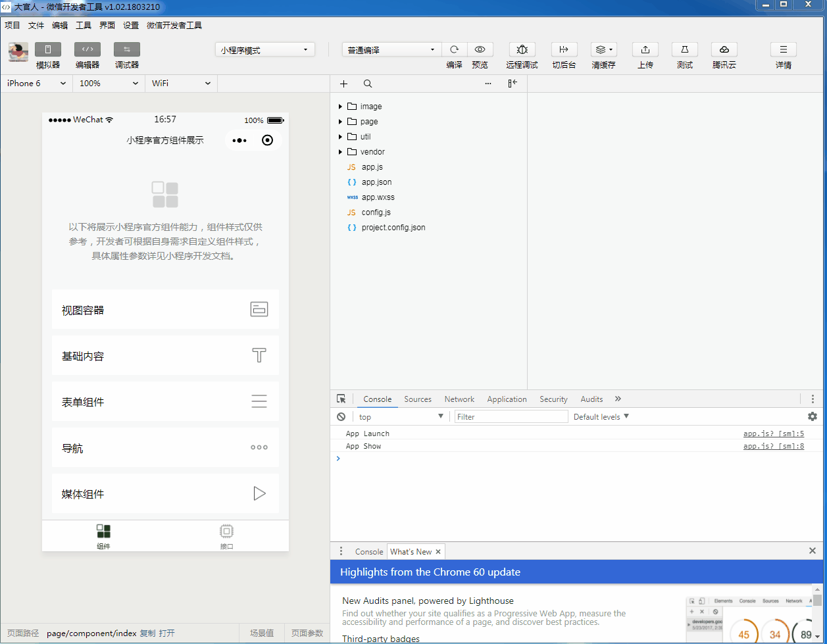Image resolution: width=827 pixels, height=644 pixels.
Task: Open the 媒体组件 component list item
Action: point(165,493)
